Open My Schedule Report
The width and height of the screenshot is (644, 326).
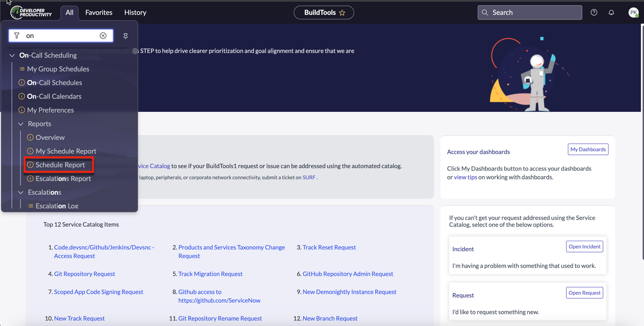coord(66,151)
